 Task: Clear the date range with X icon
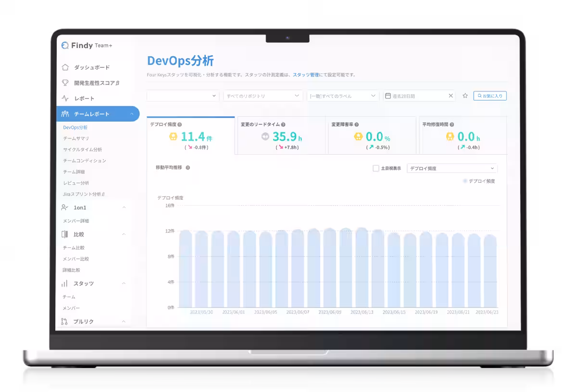click(x=451, y=96)
